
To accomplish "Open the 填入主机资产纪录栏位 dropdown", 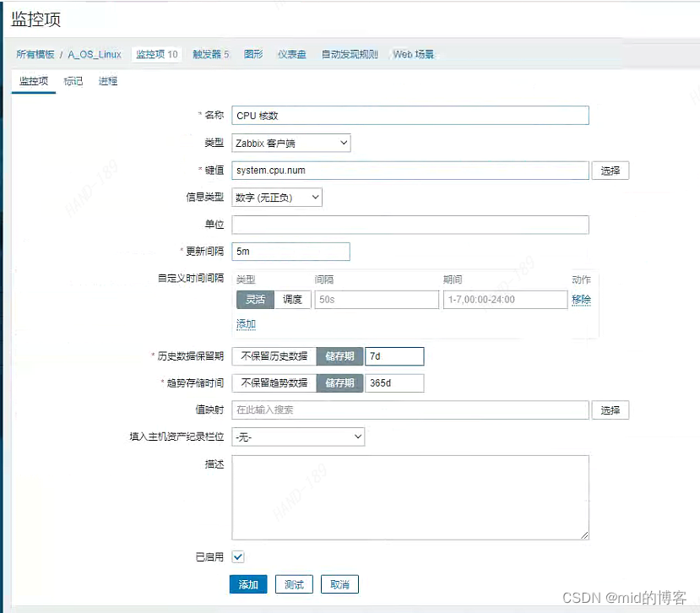I will pyautogui.click(x=298, y=437).
